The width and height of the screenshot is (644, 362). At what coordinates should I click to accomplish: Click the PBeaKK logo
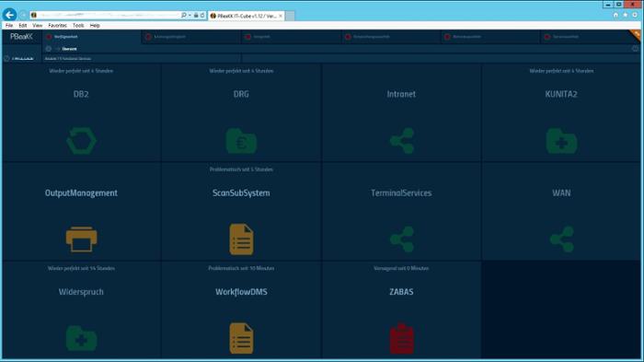(21, 37)
